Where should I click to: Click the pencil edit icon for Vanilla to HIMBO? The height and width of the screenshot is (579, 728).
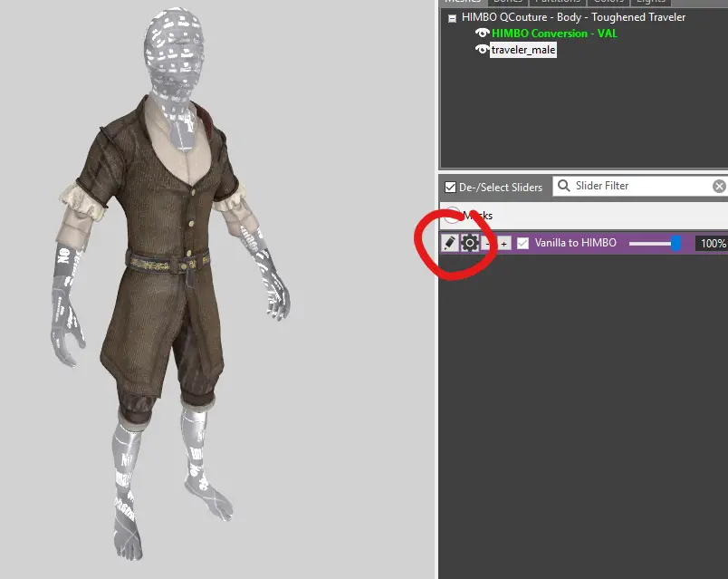[x=449, y=243]
